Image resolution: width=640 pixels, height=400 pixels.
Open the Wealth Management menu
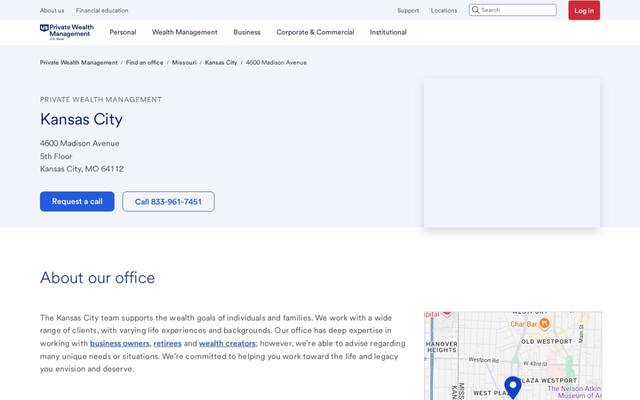pos(184,32)
